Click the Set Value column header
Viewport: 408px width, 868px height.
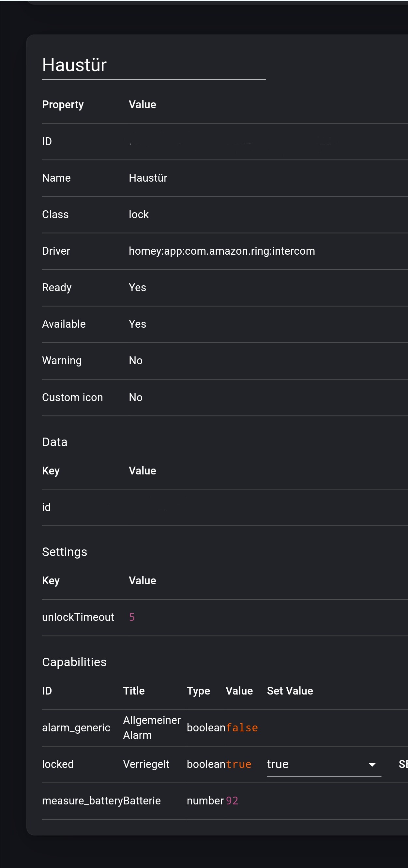(x=290, y=690)
